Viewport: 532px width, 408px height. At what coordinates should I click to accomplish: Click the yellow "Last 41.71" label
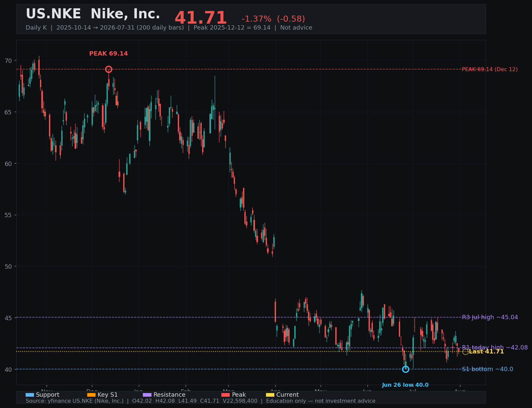pyautogui.click(x=486, y=351)
